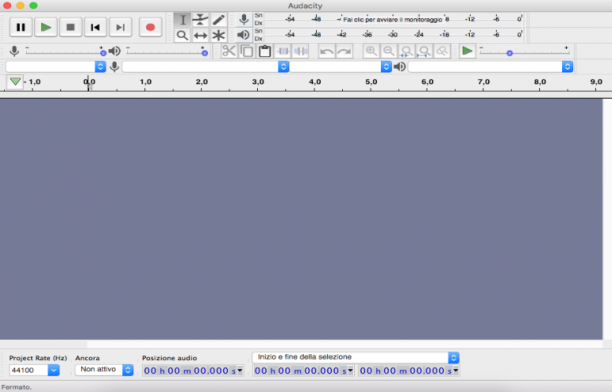Click the Copy icon
The height and width of the screenshot is (392, 612).
coord(247,51)
